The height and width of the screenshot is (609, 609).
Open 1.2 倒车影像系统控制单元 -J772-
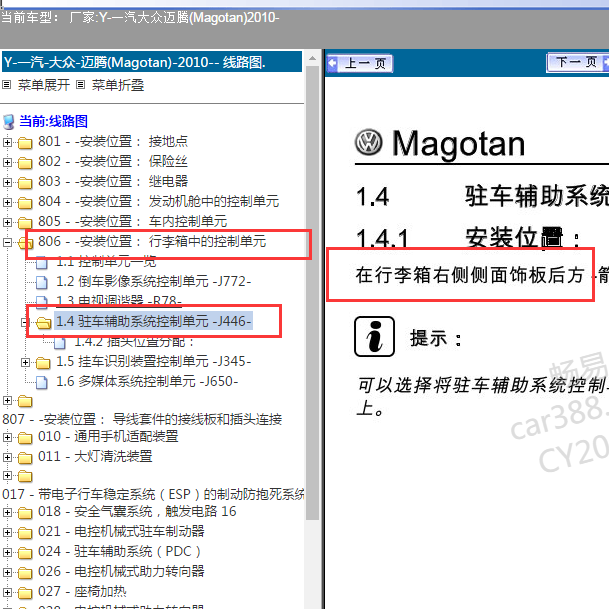154,282
